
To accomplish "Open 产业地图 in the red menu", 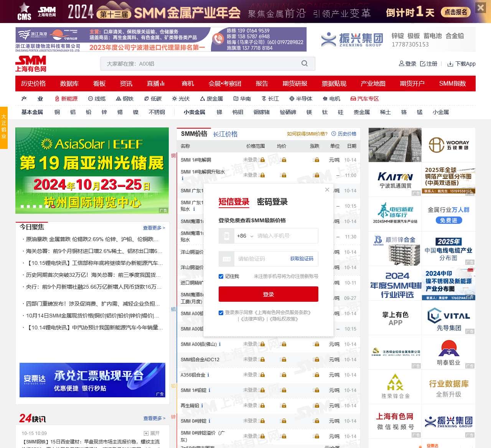I will coord(373,84).
